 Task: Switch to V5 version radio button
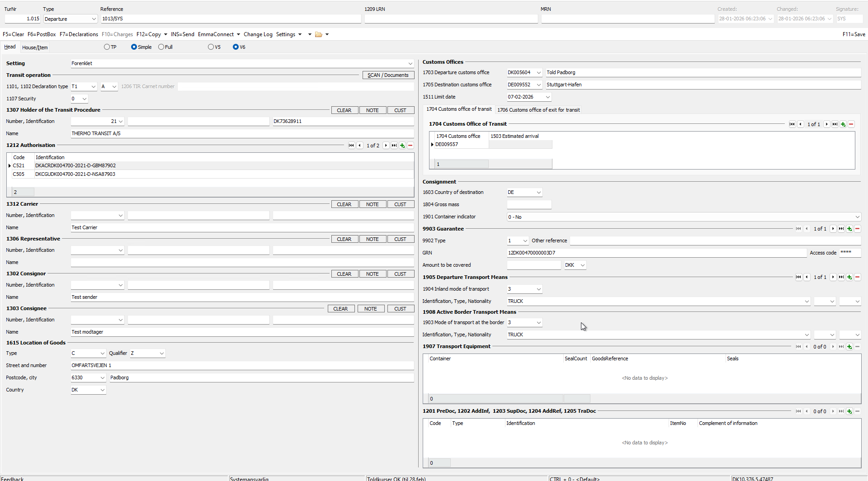tap(211, 47)
